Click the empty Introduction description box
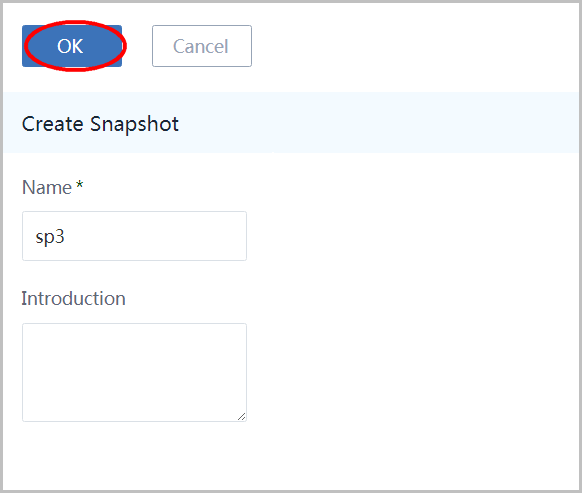This screenshot has width=582, height=493. click(134, 372)
